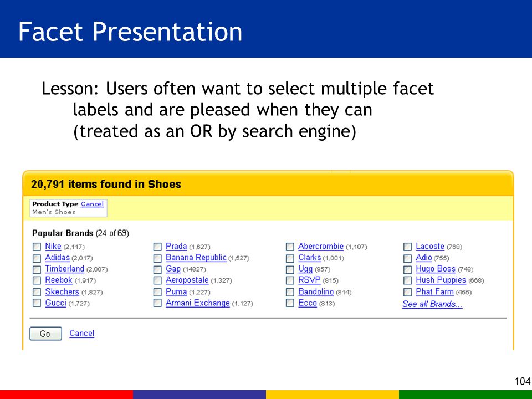
Task: Open the Bandolino link
Action: pyautogui.click(x=316, y=291)
